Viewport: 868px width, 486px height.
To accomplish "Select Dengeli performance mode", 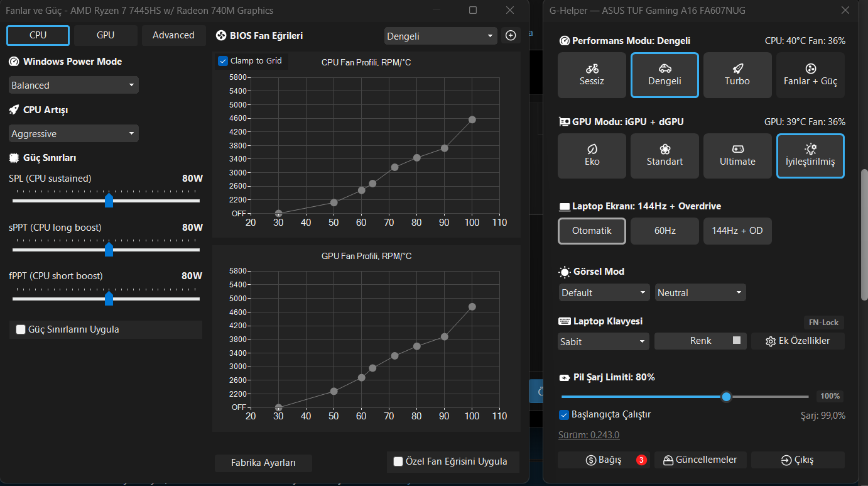I will coord(665,75).
